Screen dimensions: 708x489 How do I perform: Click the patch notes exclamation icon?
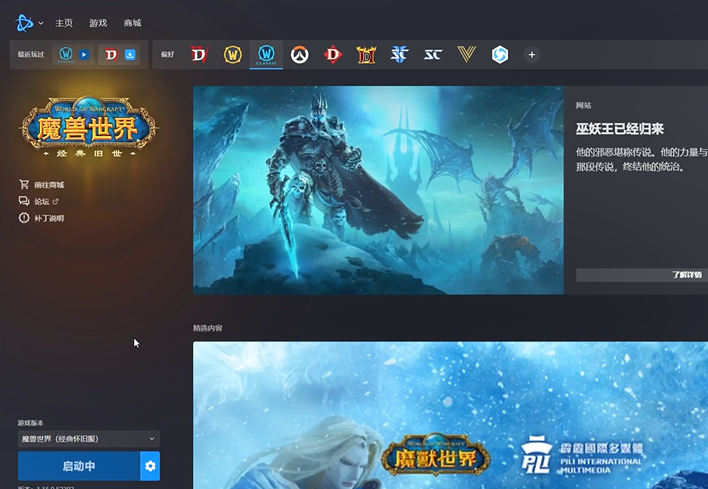(x=24, y=218)
